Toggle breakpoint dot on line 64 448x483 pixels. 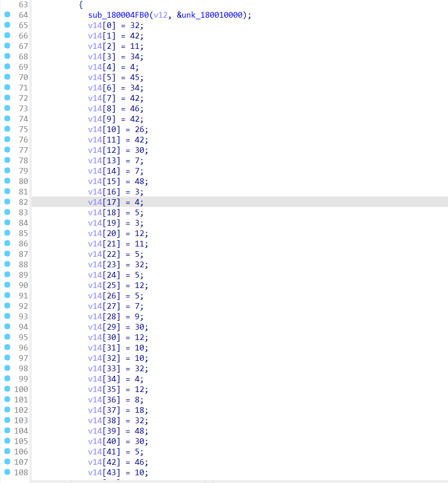point(7,15)
